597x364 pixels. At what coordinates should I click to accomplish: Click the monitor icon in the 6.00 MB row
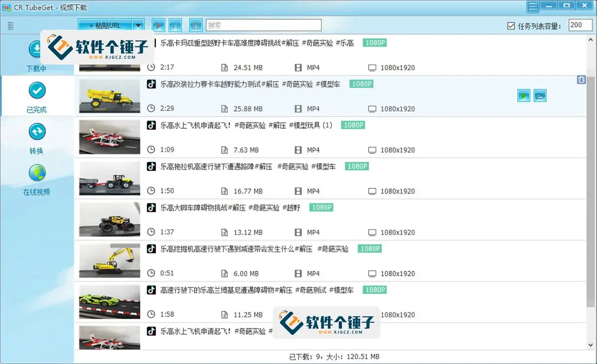click(372, 273)
